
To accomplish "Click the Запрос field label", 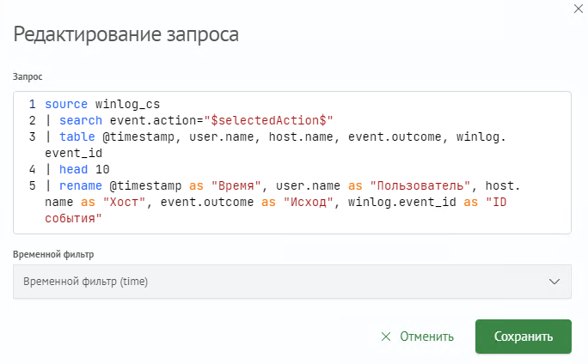I will click(28, 76).
